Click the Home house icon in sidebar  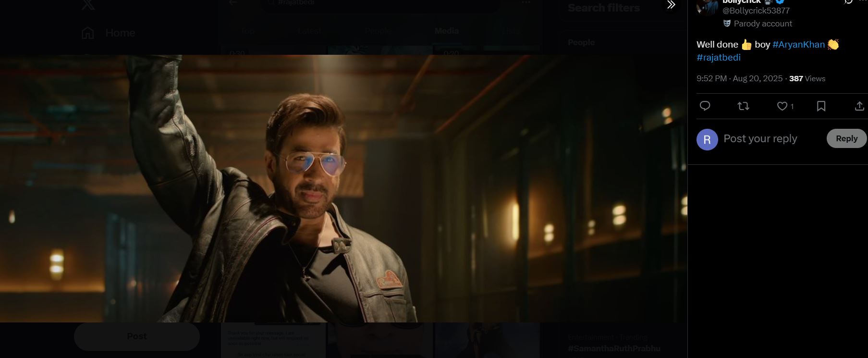click(88, 33)
